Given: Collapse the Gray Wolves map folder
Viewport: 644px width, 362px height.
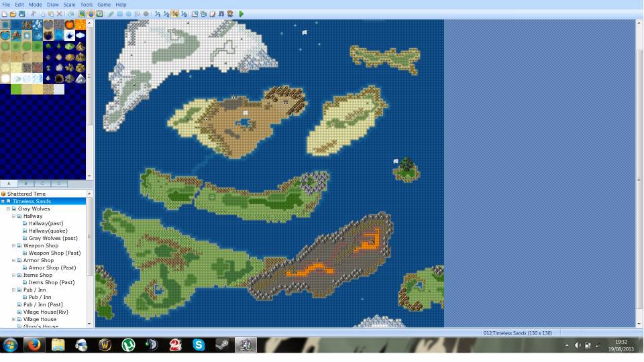Looking at the screenshot, I should click(9, 208).
